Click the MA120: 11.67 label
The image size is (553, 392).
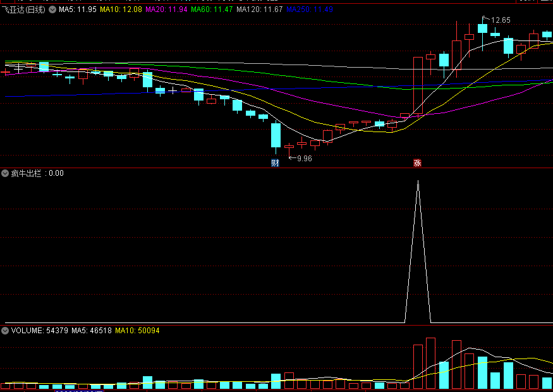pyautogui.click(x=260, y=9)
